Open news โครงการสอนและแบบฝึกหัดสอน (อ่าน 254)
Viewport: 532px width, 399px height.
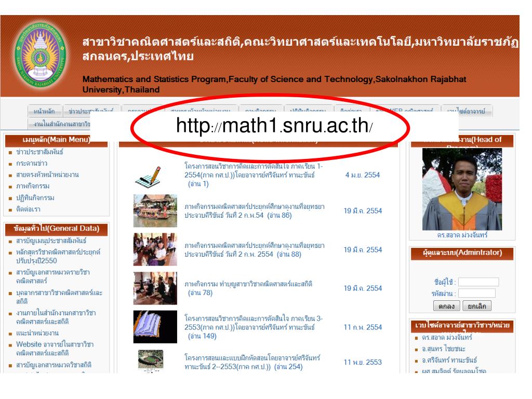(x=252, y=362)
